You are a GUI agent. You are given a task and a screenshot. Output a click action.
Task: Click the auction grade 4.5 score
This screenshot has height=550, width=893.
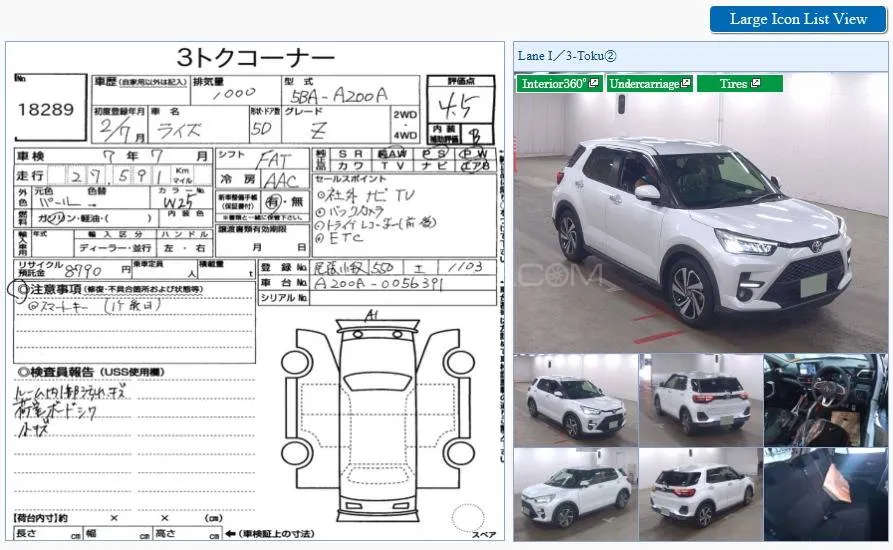pos(458,105)
